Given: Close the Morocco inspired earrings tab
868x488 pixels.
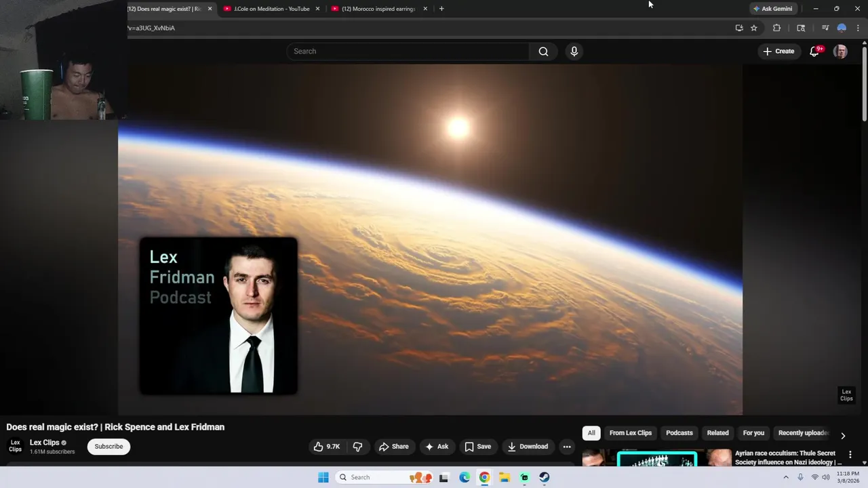Looking at the screenshot, I should 425,9.
